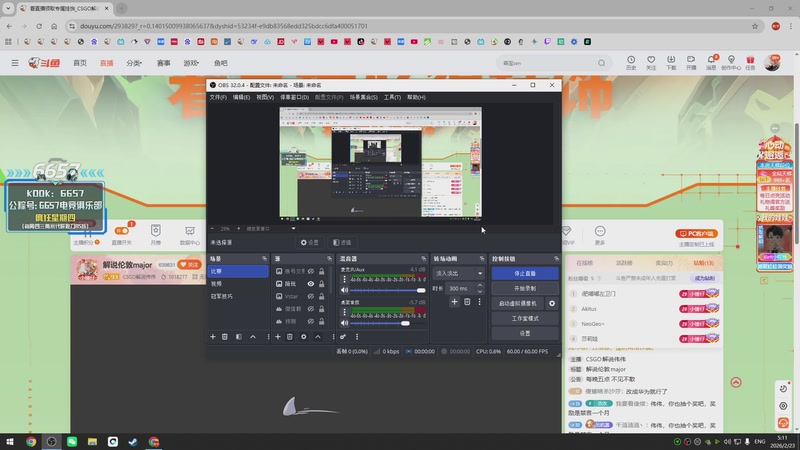
Task: Pop out the Audio Mixer dock icon
Action: coord(423,259)
